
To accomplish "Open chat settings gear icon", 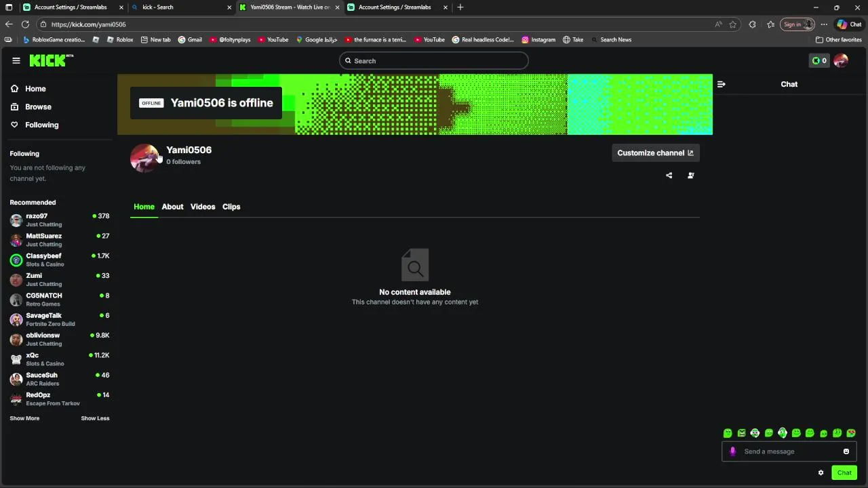I will pyautogui.click(x=821, y=472).
